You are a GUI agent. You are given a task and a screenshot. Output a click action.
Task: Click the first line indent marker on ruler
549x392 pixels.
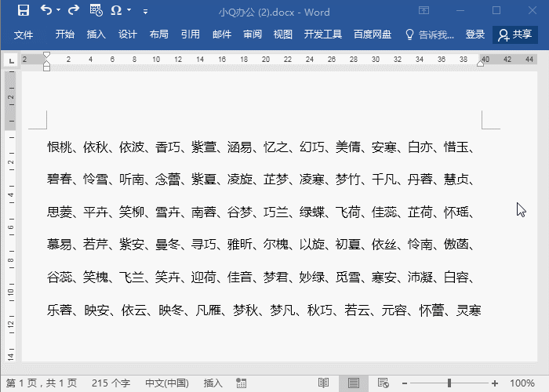(46, 55)
